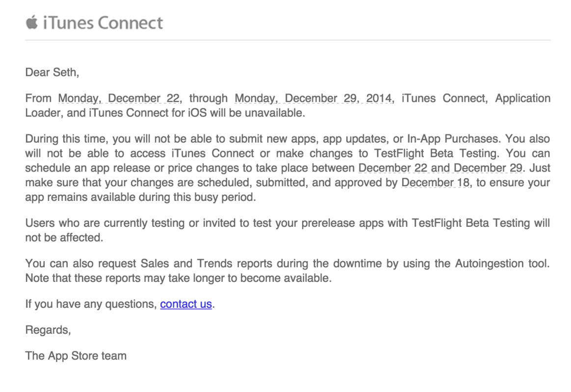Click the text "If you have any questions"

pos(90,304)
